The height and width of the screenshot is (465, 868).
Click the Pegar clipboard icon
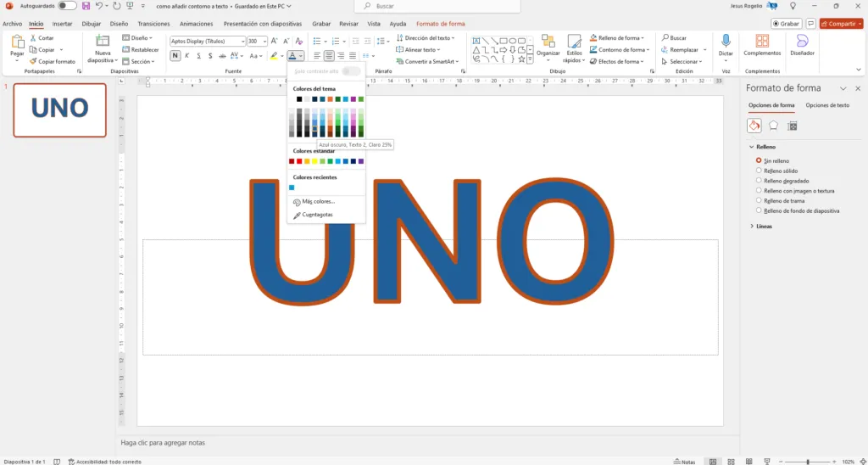tap(17, 42)
